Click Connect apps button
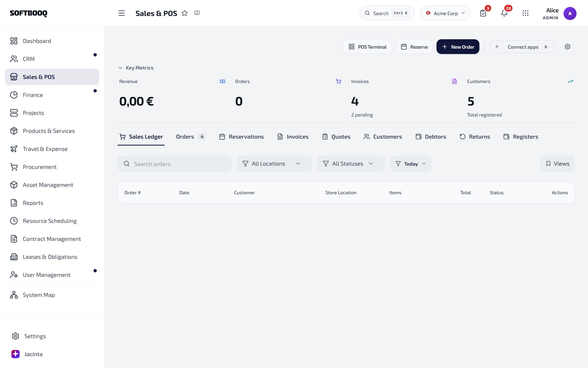The width and height of the screenshot is (588, 368). 522,47
